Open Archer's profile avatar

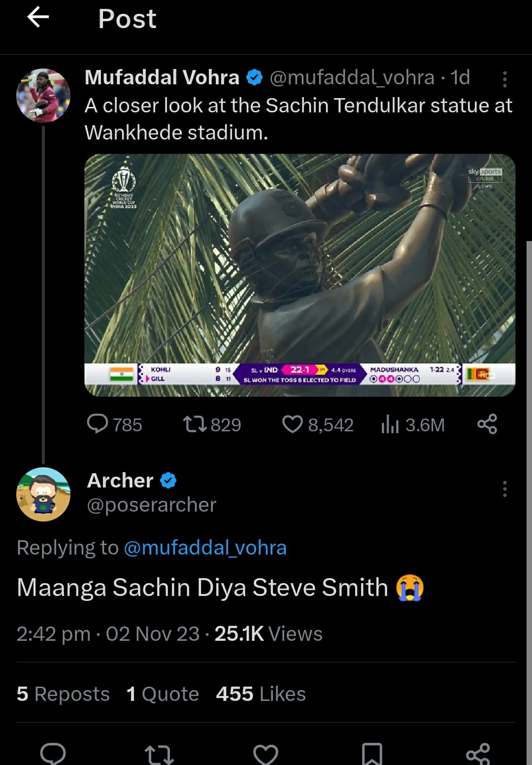coord(43,494)
